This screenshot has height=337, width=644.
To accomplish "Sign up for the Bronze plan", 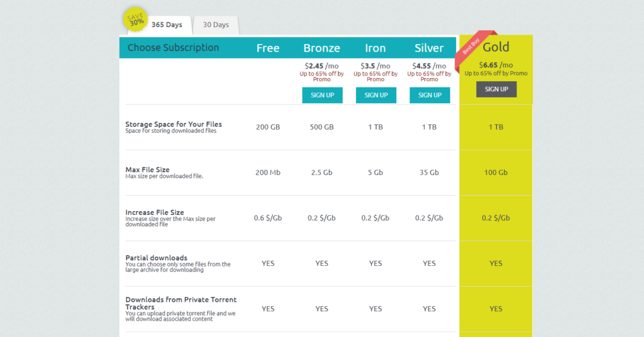I will click(x=322, y=95).
